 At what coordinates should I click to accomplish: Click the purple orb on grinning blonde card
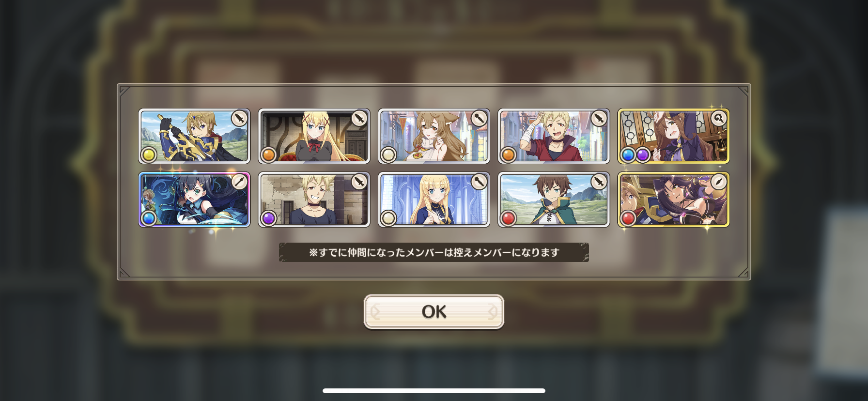coord(268,218)
